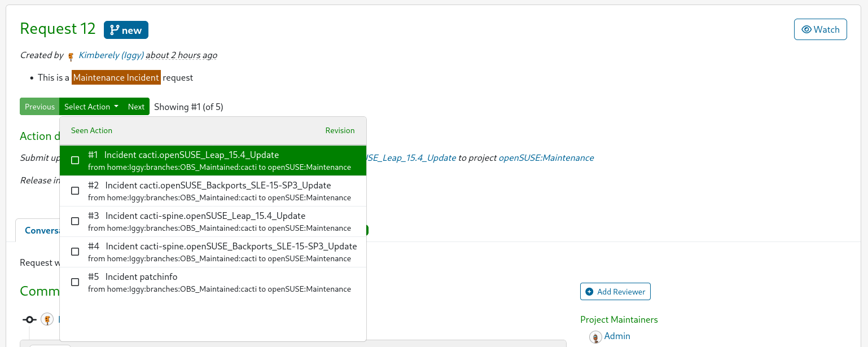Click the avatar in the comment timeline
Viewport: 868px width, 347px height.
click(47, 319)
